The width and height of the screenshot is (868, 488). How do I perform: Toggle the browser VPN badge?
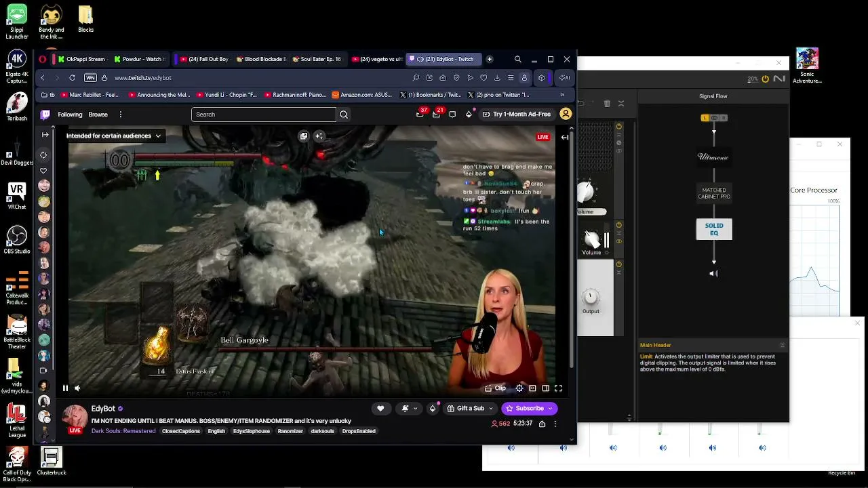[90, 78]
